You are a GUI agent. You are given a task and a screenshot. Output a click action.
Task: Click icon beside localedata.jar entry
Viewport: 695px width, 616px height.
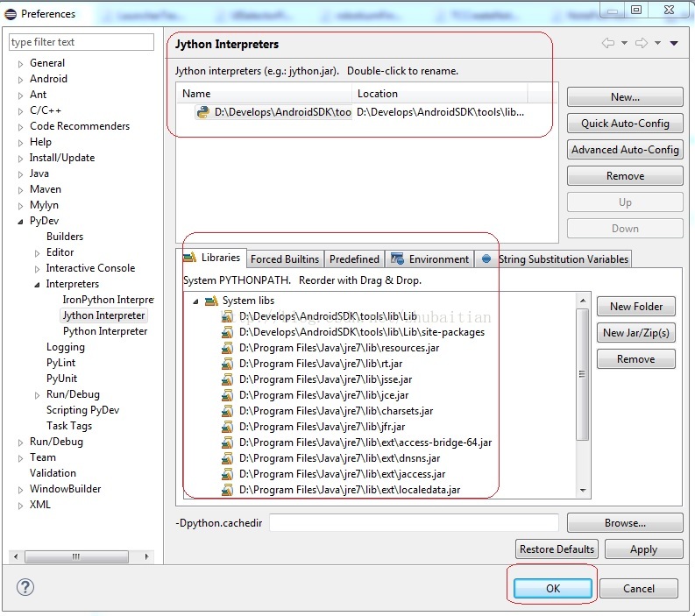[227, 490]
